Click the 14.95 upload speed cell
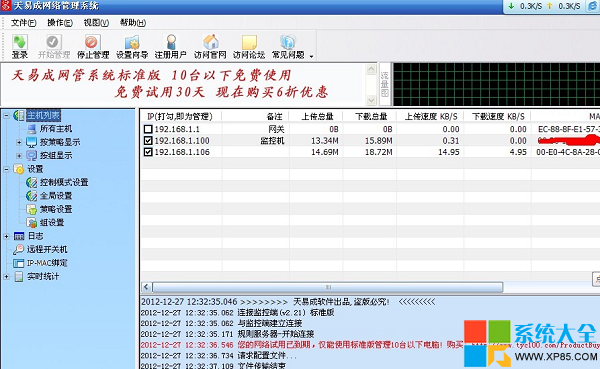The width and height of the screenshot is (600, 369). [x=448, y=152]
